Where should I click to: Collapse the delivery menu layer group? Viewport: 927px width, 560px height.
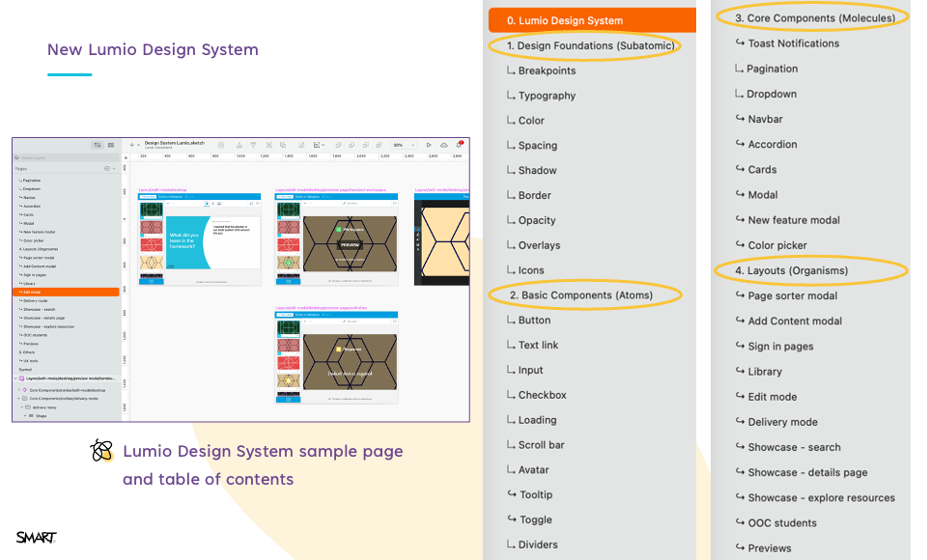tap(22, 407)
